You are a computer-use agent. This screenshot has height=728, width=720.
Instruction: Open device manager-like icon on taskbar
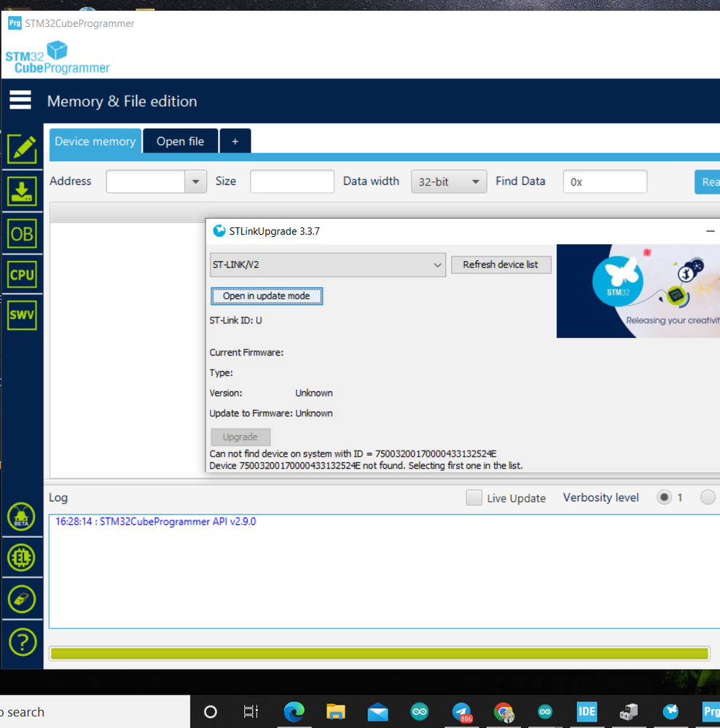(x=629, y=711)
